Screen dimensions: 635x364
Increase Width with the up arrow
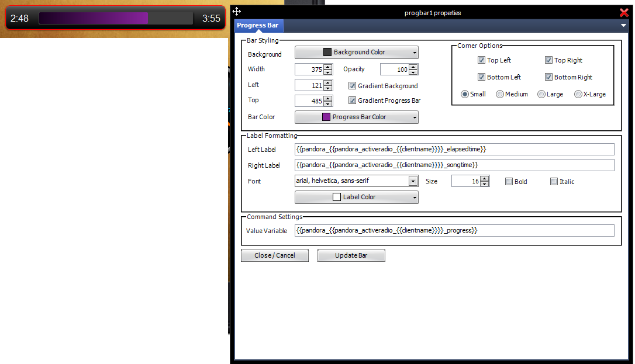(328, 67)
